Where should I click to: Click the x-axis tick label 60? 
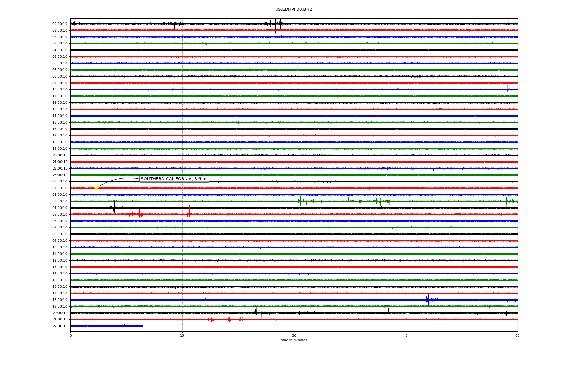[x=517, y=335]
